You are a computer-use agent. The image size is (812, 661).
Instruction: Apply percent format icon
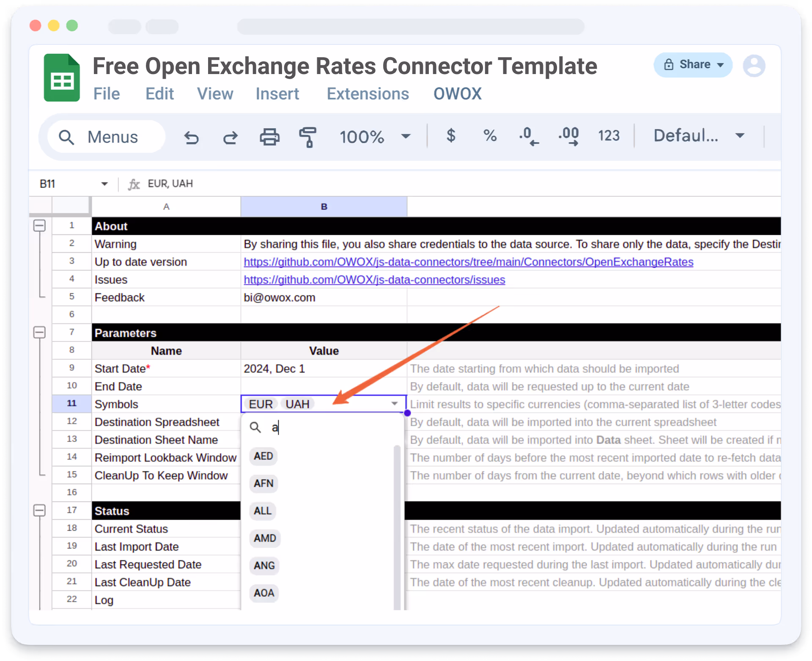pos(490,135)
